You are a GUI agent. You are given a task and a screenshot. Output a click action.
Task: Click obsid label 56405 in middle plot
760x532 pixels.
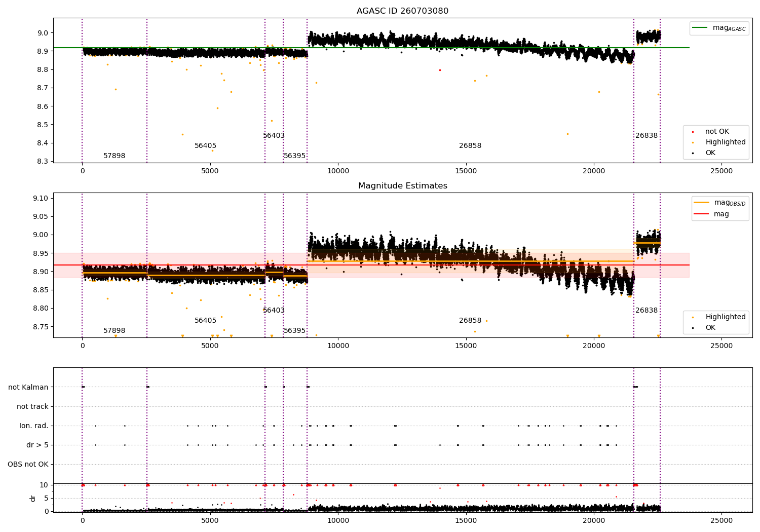point(205,321)
